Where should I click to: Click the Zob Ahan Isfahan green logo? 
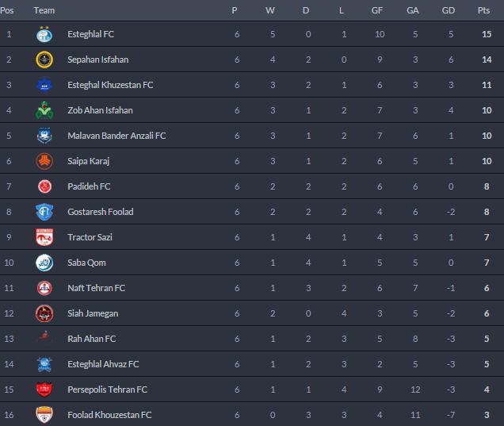(44, 110)
